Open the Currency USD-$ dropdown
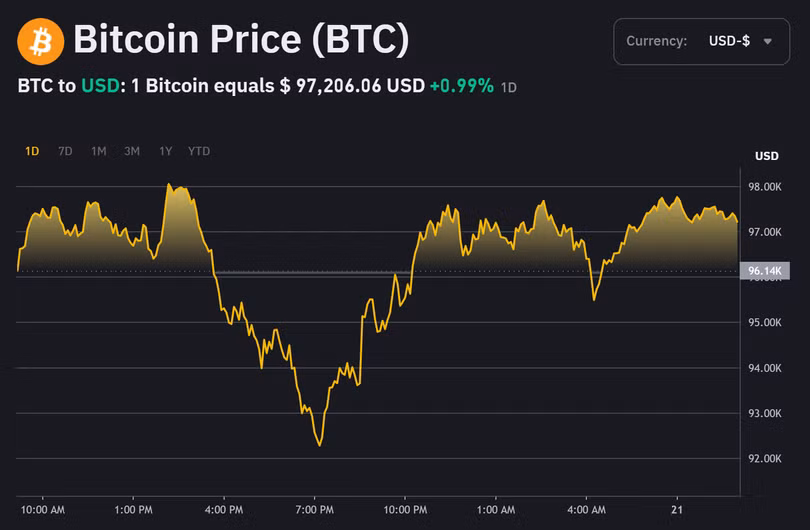This screenshot has width=810, height=530. pyautogui.click(x=701, y=41)
